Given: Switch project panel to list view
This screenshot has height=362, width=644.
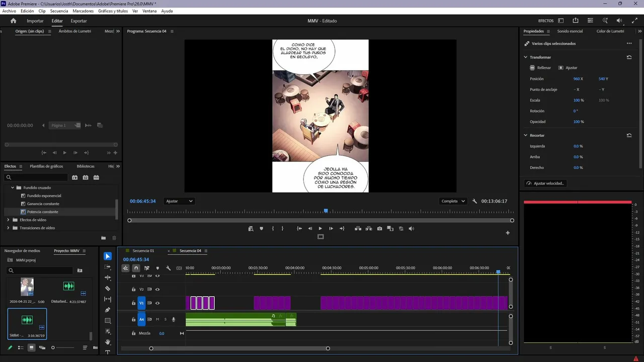Looking at the screenshot, I should coord(21,347).
